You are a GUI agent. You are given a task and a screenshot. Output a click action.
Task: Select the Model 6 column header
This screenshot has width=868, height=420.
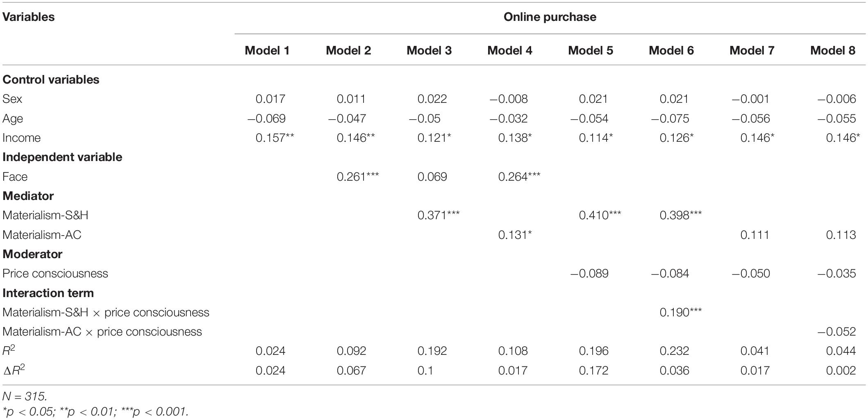[x=671, y=50]
